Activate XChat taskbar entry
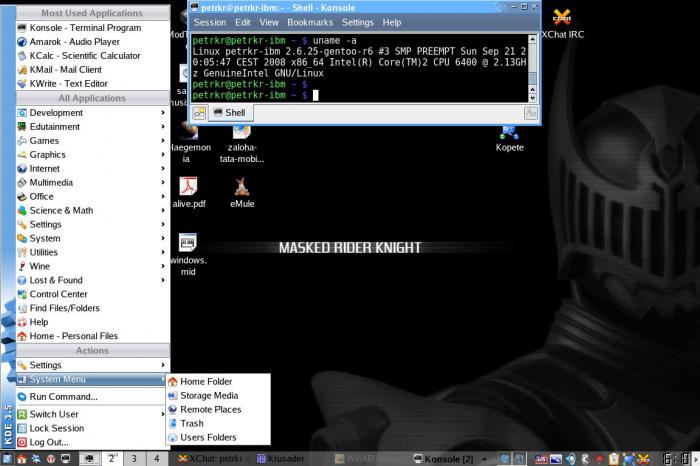700x466 pixels. click(x=210, y=459)
